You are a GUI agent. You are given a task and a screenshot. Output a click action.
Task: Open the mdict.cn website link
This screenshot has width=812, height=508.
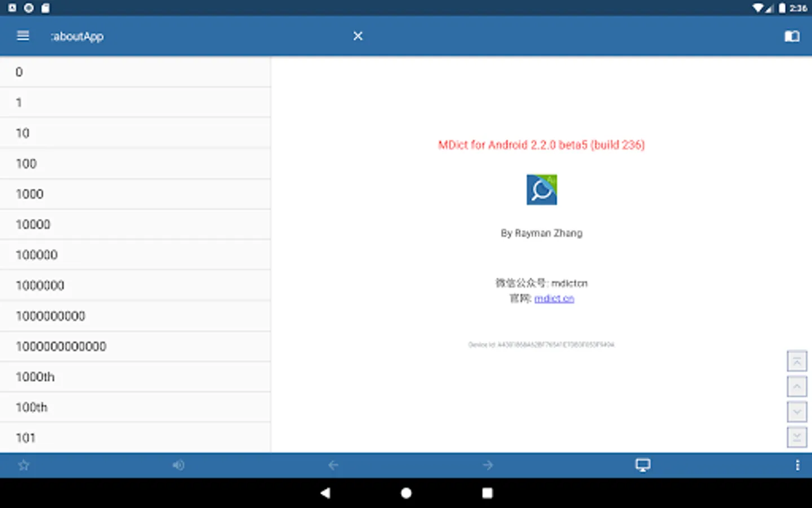[x=554, y=299]
